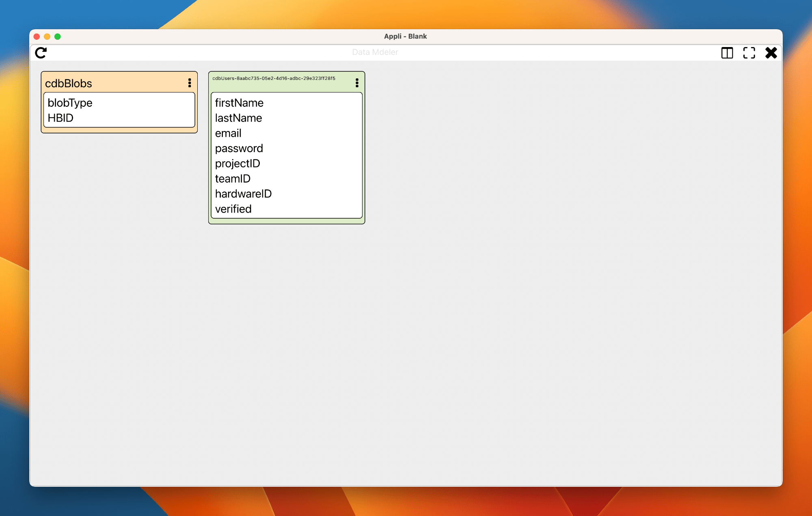Screen dimensions: 812x516
Task: Open cdbUsers three-dot options menu
Action: tap(357, 83)
